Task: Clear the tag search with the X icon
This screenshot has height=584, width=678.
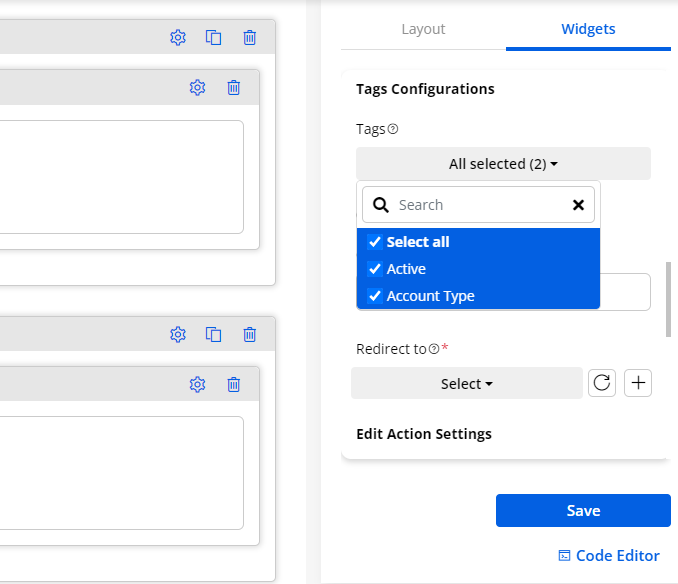Action: 578,205
